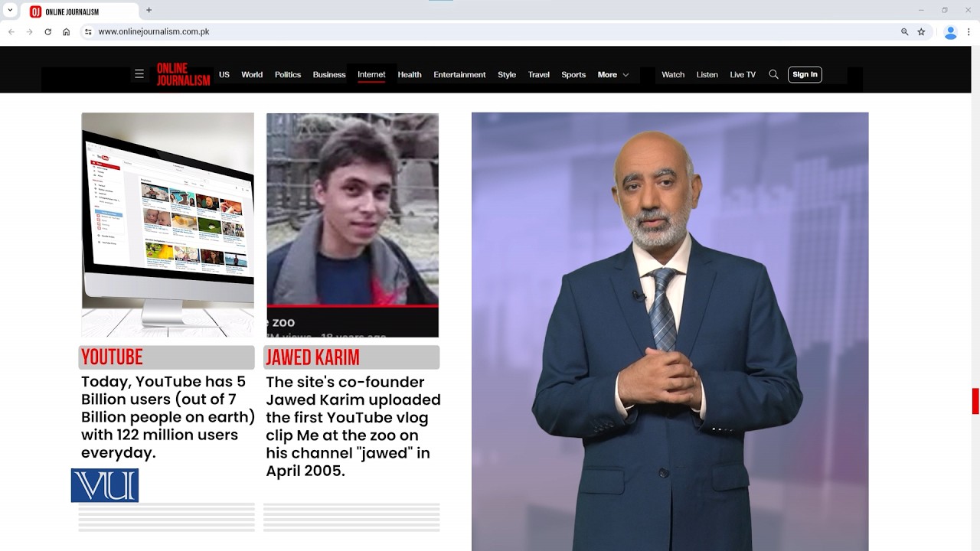Image resolution: width=980 pixels, height=551 pixels.
Task: Open the Business section
Action: [x=329, y=74]
